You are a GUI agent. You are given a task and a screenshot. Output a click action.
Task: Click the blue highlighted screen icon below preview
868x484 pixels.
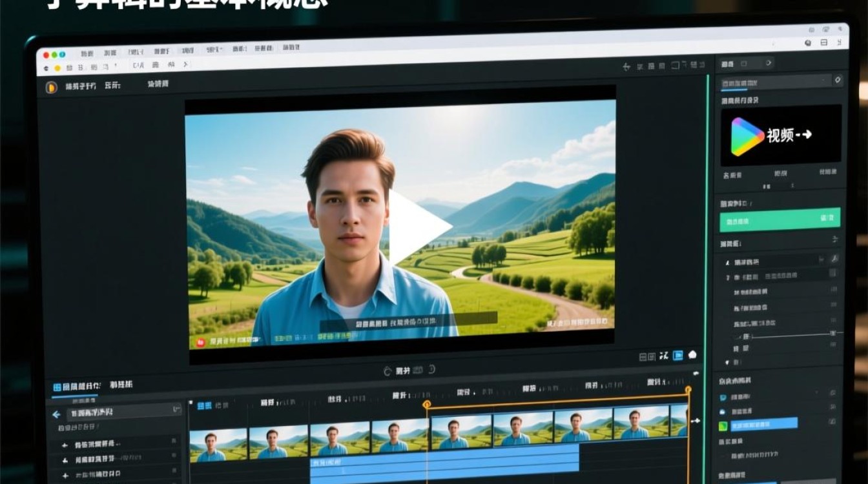(678, 355)
